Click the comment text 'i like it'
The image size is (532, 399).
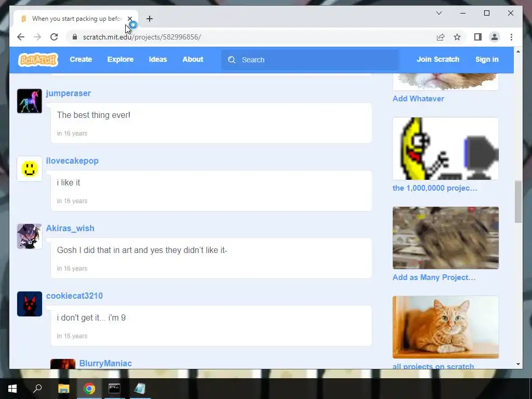tap(69, 182)
